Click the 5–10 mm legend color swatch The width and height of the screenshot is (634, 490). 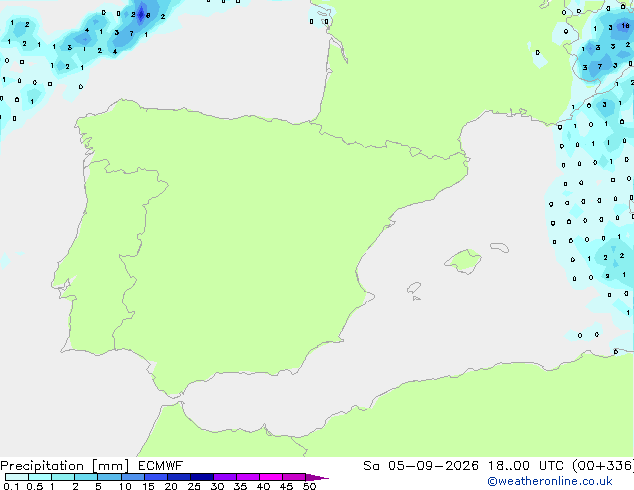pyautogui.click(x=109, y=477)
